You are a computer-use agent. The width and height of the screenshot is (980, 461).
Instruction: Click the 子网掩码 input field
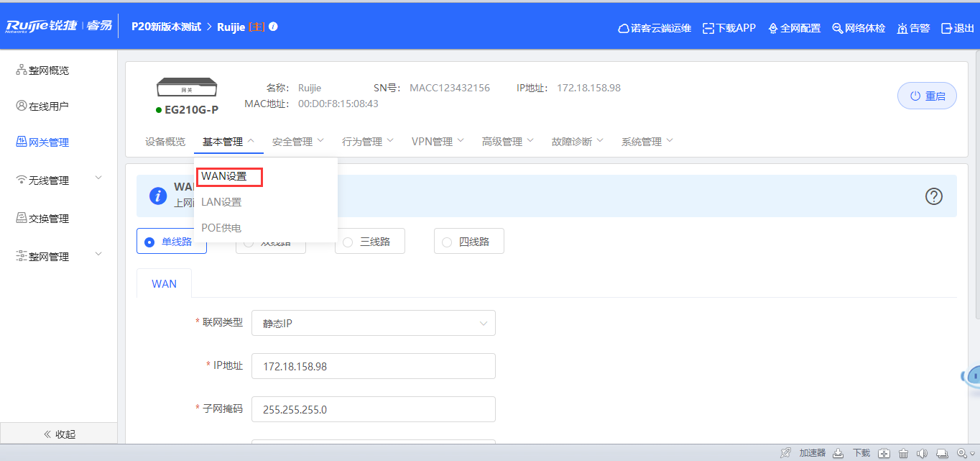coord(374,409)
